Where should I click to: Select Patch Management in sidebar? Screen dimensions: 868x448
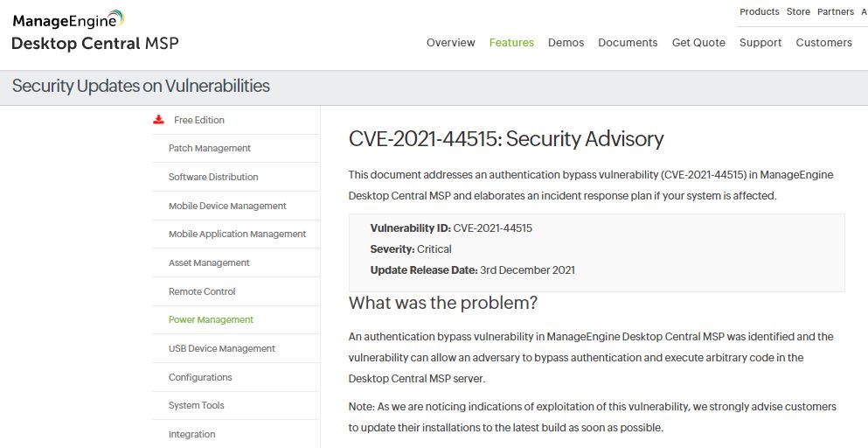point(210,148)
